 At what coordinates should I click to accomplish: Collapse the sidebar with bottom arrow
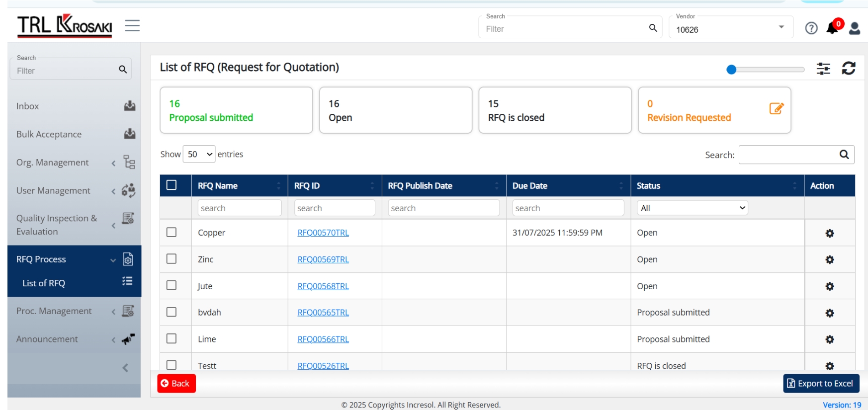(125, 368)
